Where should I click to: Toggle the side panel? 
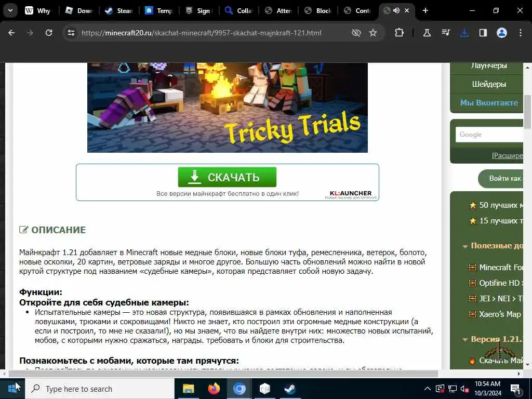tap(483, 33)
